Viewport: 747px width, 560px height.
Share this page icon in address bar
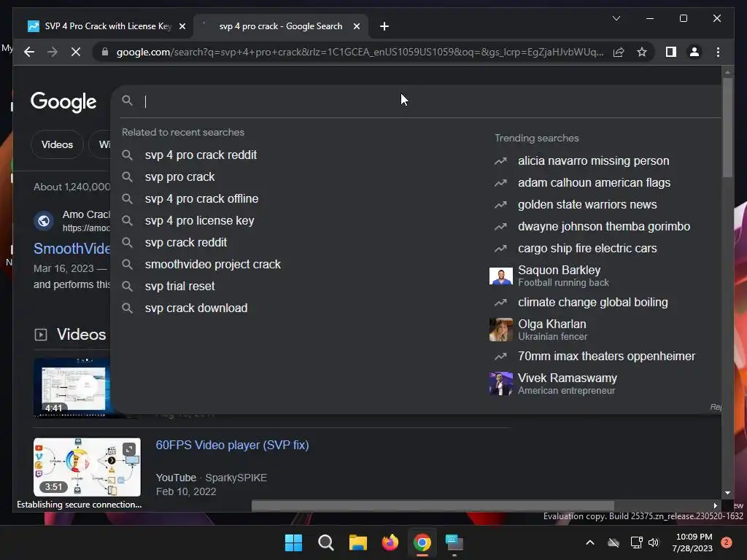(619, 52)
